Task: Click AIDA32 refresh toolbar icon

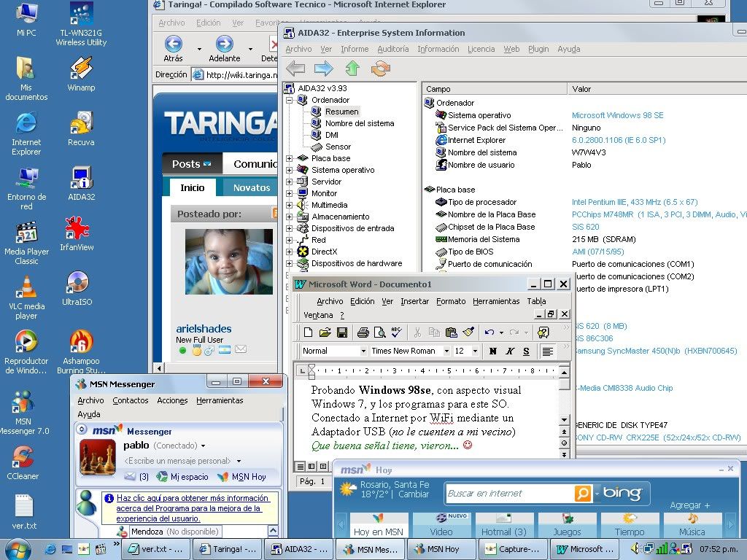Action: 381,69
